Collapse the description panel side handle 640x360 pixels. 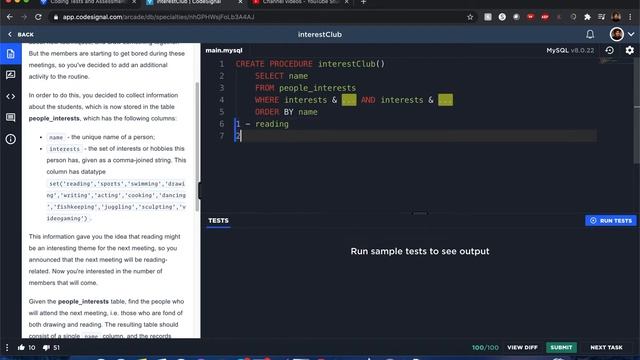pyautogui.click(x=200, y=191)
